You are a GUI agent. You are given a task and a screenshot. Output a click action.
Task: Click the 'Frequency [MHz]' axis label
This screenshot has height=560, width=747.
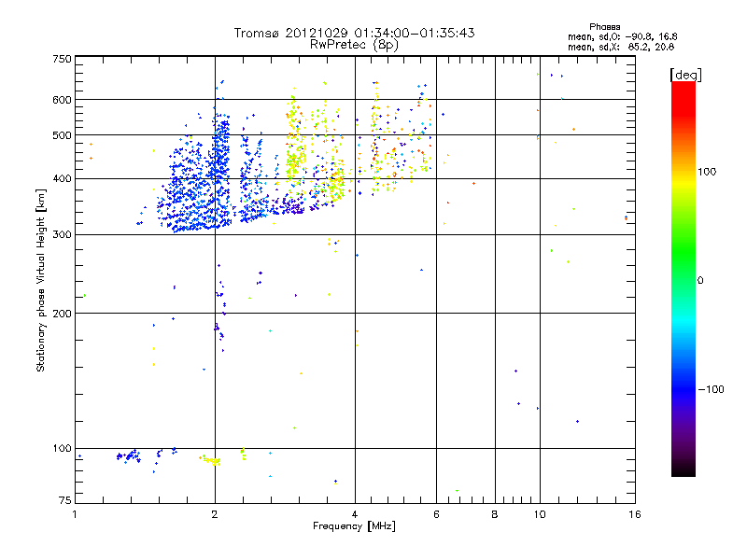tap(354, 526)
